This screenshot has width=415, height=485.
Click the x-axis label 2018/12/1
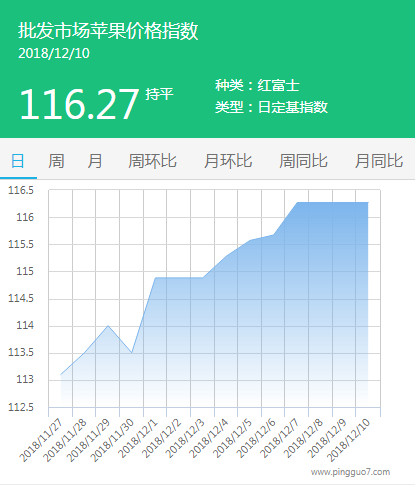click(137, 439)
